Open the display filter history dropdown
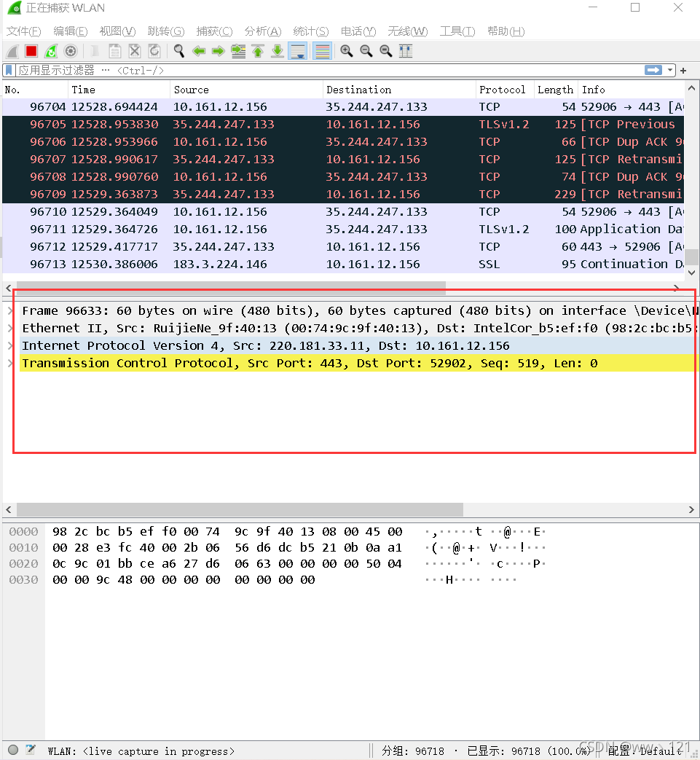This screenshot has height=760, width=700. coord(670,70)
